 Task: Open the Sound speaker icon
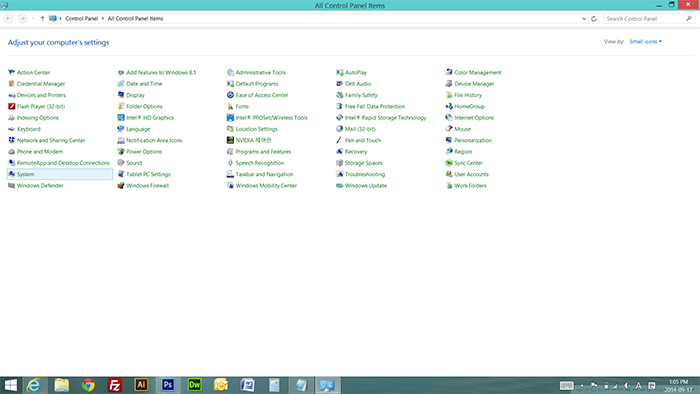click(x=121, y=163)
